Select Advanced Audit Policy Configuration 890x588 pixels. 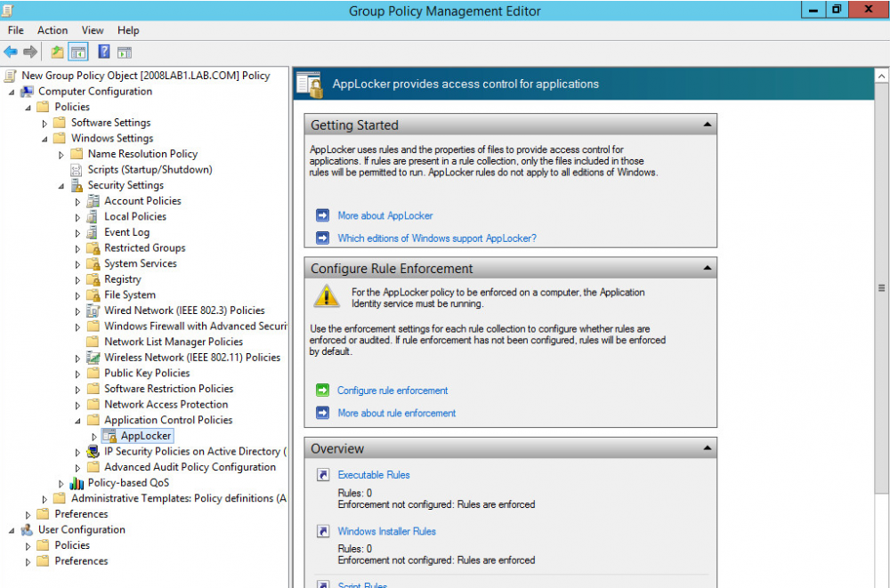click(190, 467)
